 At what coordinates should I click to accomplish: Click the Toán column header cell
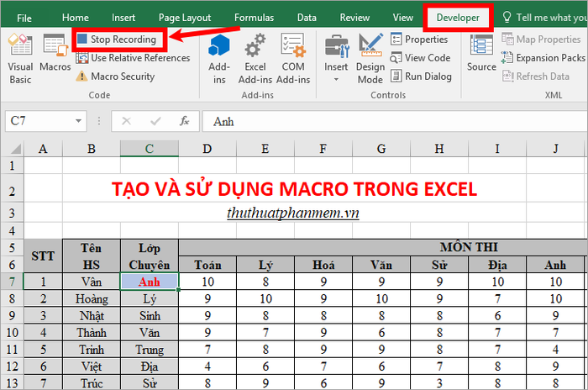click(x=207, y=265)
